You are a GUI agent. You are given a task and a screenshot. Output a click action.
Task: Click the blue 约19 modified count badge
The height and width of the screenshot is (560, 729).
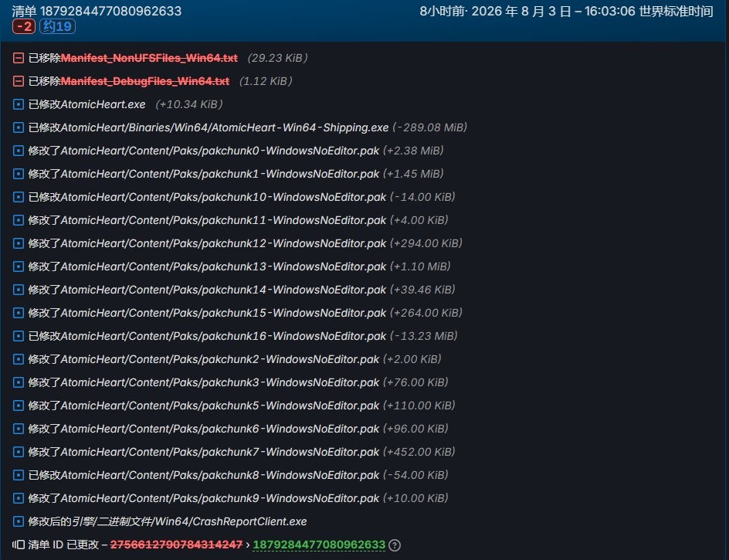coord(57,26)
